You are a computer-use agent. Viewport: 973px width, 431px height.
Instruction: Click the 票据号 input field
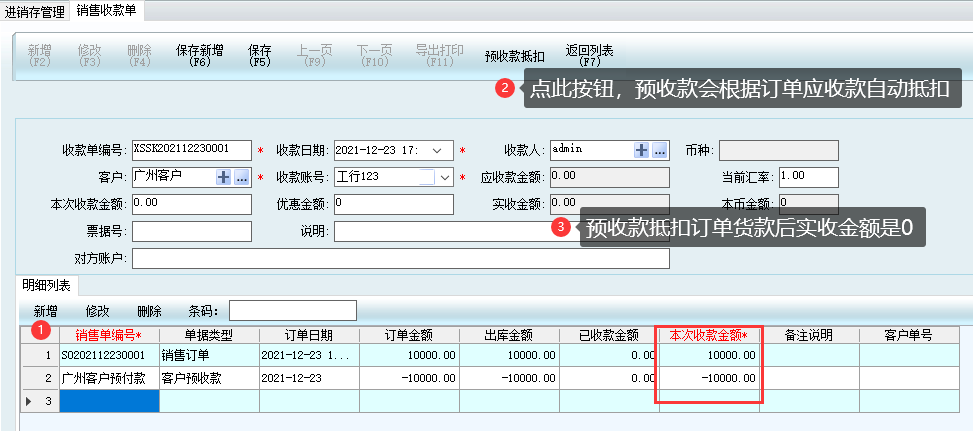point(190,232)
